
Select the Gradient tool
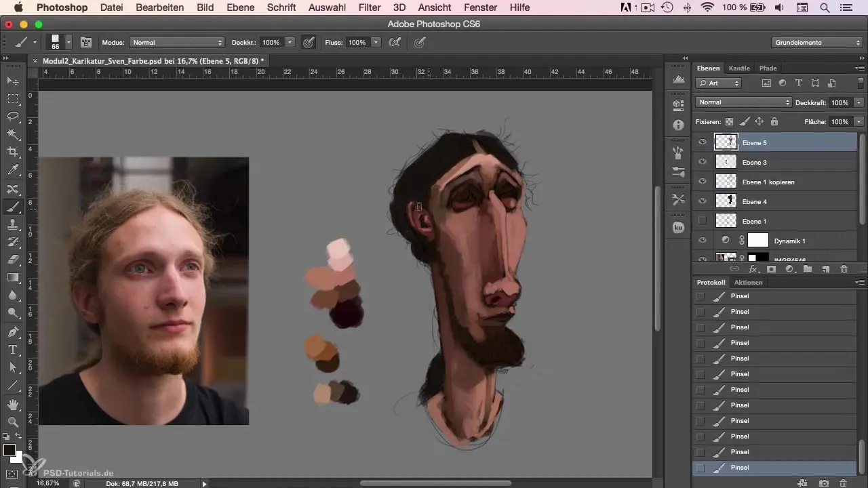click(x=12, y=277)
